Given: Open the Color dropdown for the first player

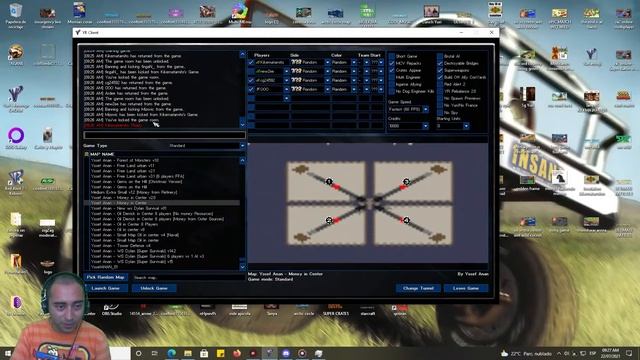Looking at the screenshot, I should [353, 62].
